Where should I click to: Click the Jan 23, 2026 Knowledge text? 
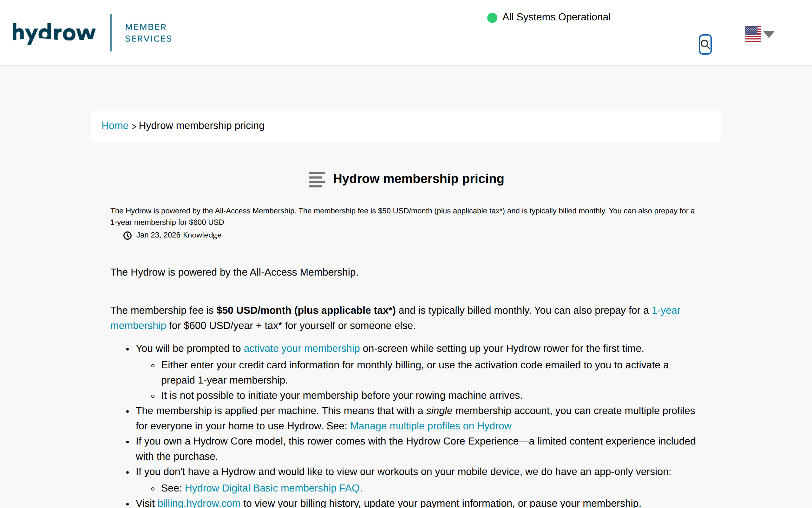pyautogui.click(x=179, y=235)
